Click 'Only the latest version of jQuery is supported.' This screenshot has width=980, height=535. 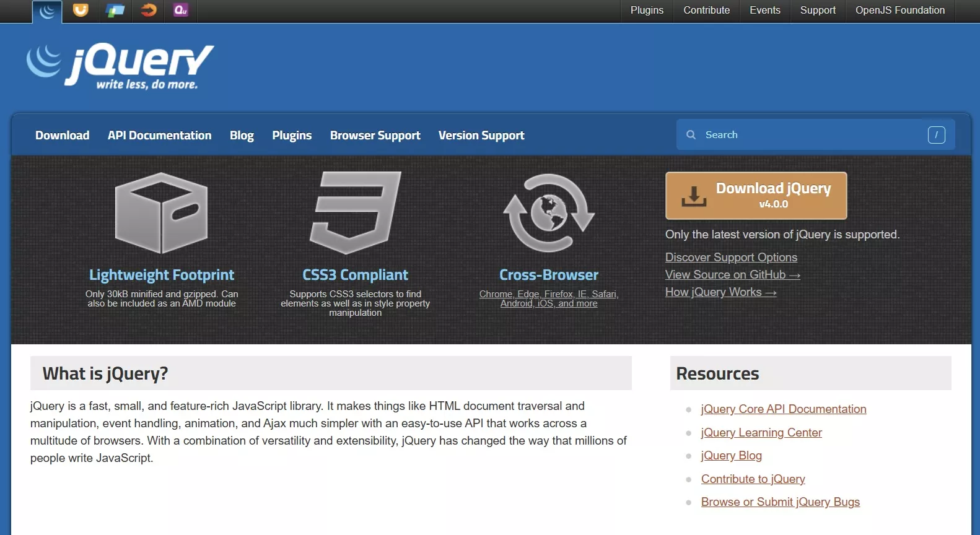pyautogui.click(x=782, y=235)
